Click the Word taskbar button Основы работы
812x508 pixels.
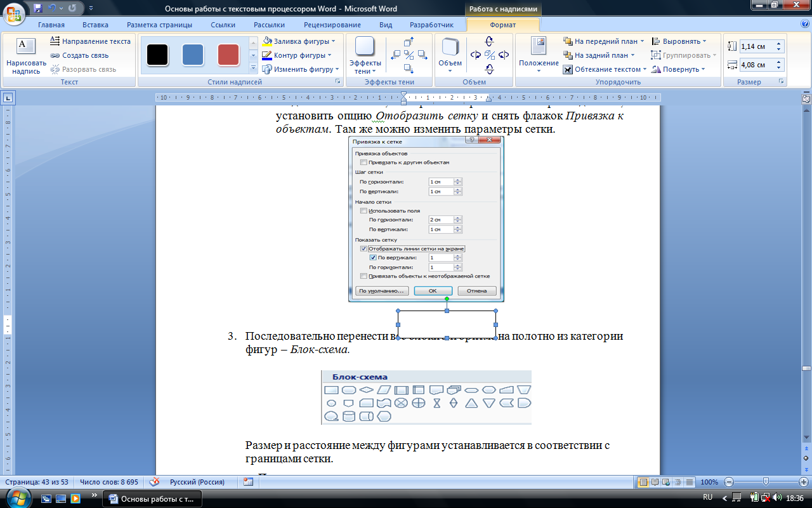click(152, 498)
